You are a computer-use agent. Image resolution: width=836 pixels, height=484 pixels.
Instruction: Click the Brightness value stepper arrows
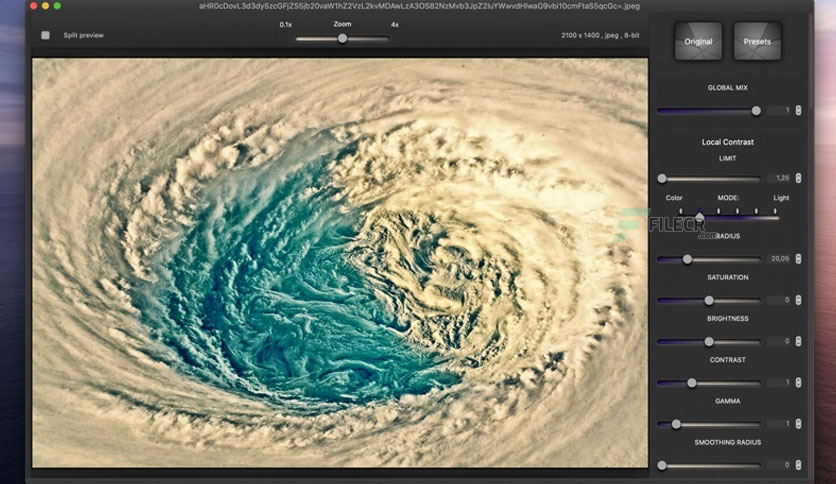click(798, 341)
